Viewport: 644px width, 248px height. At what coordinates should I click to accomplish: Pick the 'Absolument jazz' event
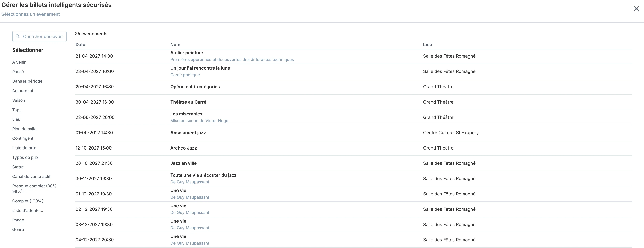point(353,133)
